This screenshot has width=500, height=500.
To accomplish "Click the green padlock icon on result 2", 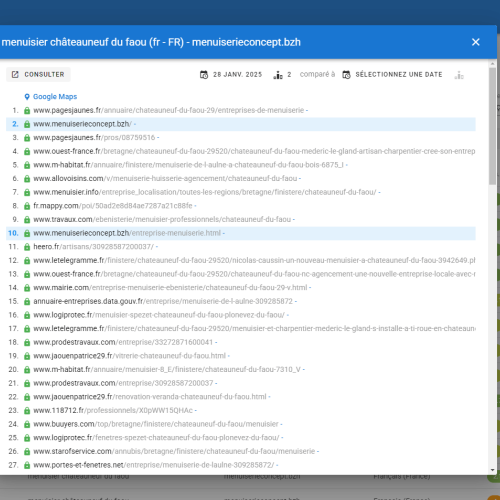I will point(27,124).
